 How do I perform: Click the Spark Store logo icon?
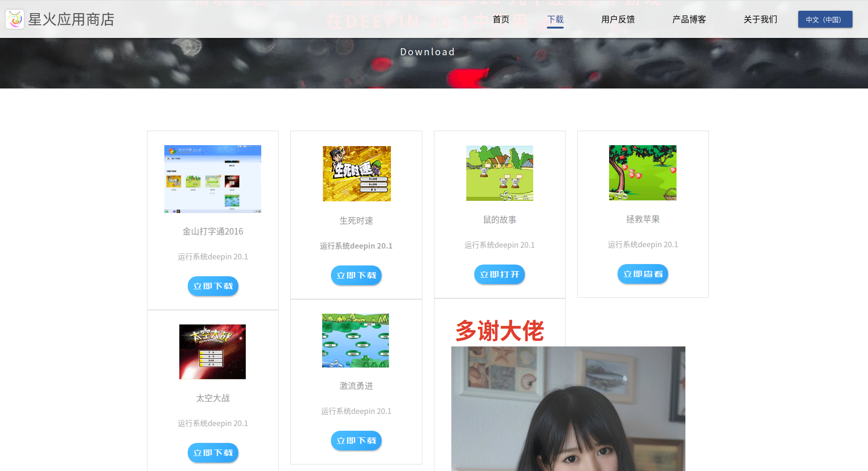click(x=15, y=19)
